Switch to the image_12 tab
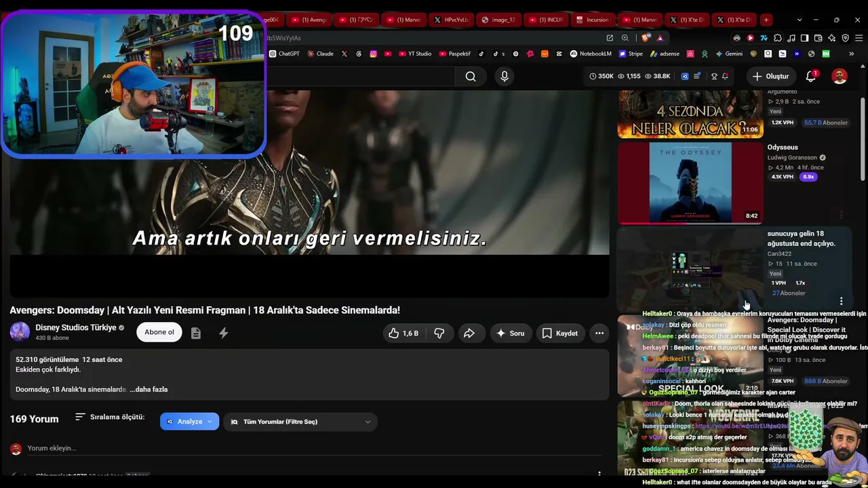This screenshot has width=868, height=488. [498, 20]
